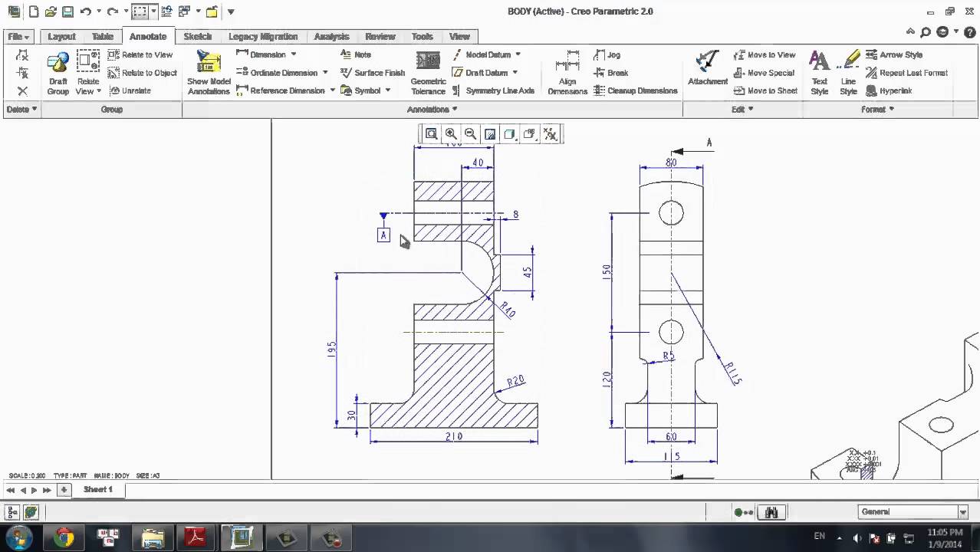Click the command search magnifier icon
980x552 pixels.
[926, 32]
